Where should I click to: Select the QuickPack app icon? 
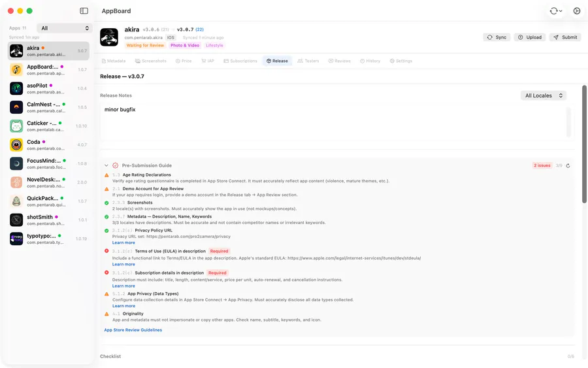click(16, 201)
